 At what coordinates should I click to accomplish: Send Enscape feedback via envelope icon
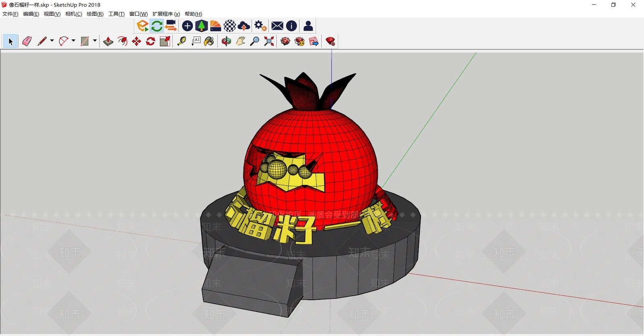(277, 26)
